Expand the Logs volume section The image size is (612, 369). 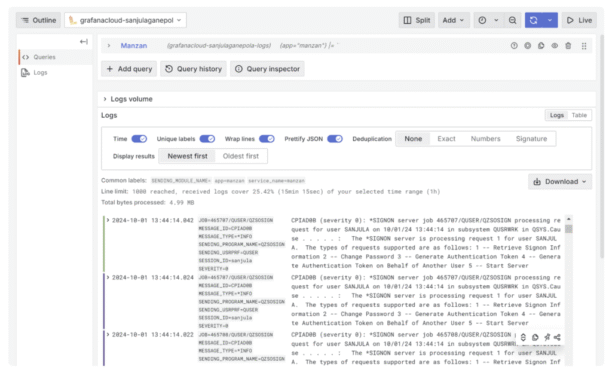coord(128,99)
